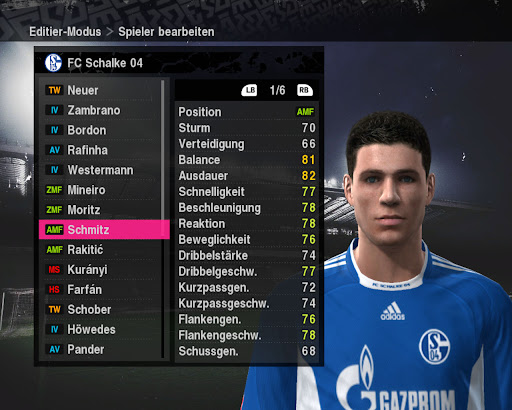Select the Position AMF attribute row

click(x=247, y=112)
